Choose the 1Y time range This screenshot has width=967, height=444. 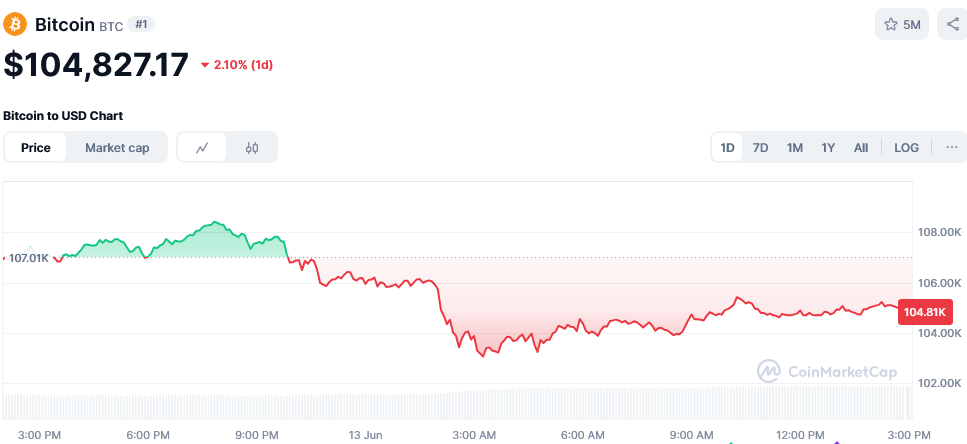coord(828,147)
